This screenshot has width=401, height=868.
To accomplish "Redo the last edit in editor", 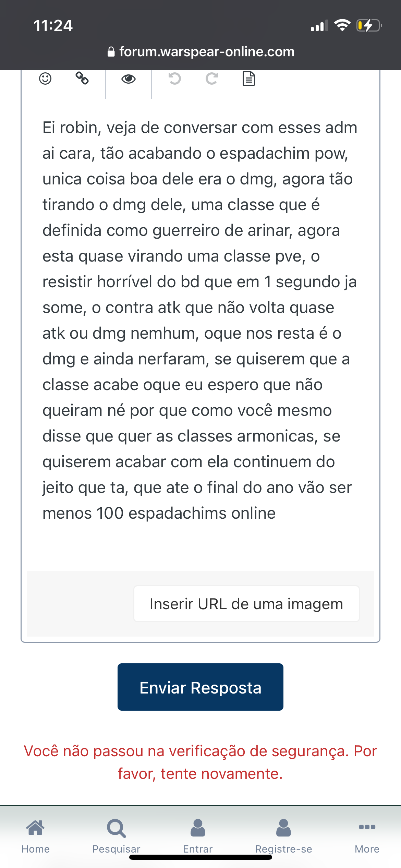I will 212,79.
